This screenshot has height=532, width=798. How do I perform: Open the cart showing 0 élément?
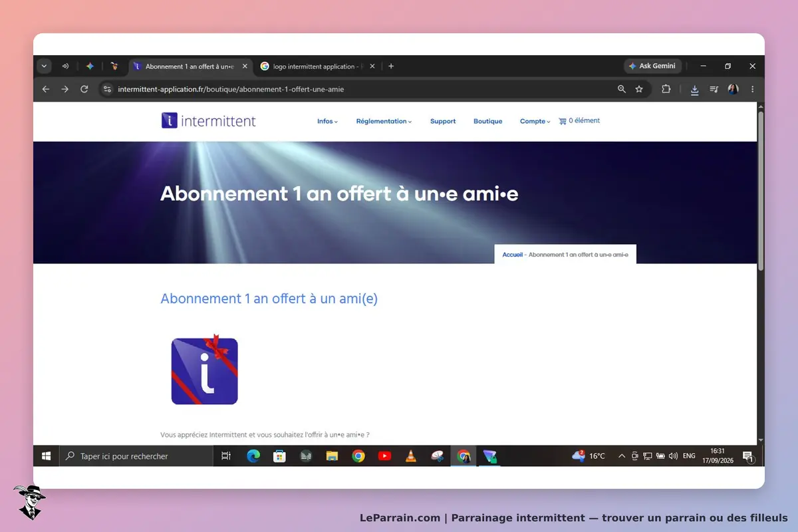pos(579,121)
